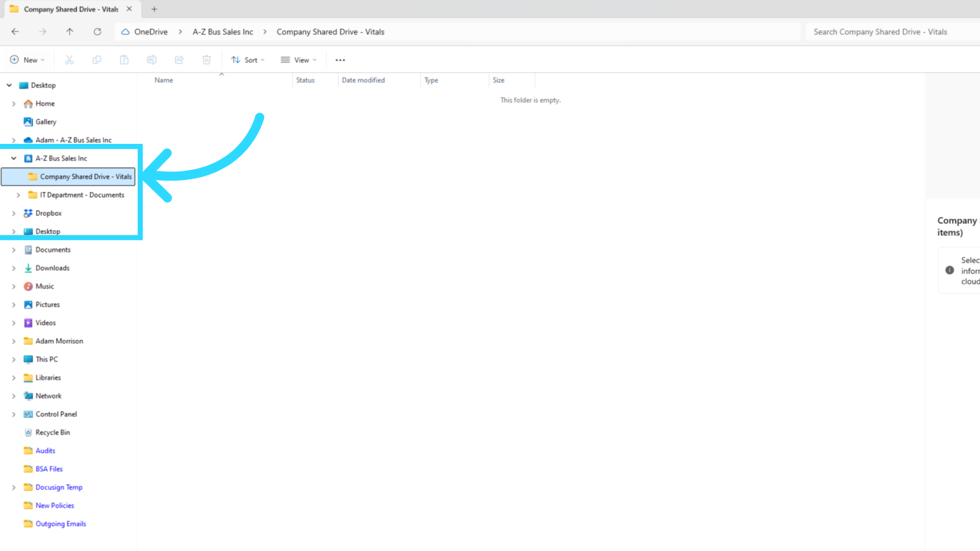Collapse the Desktop root tree node
Image resolution: width=980 pixels, height=551 pixels.
tap(9, 85)
